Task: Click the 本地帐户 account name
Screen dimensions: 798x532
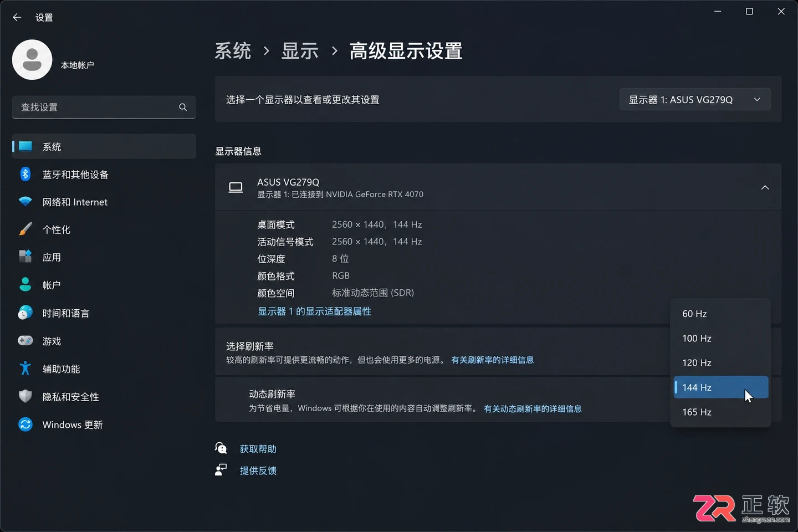Action: click(x=77, y=65)
